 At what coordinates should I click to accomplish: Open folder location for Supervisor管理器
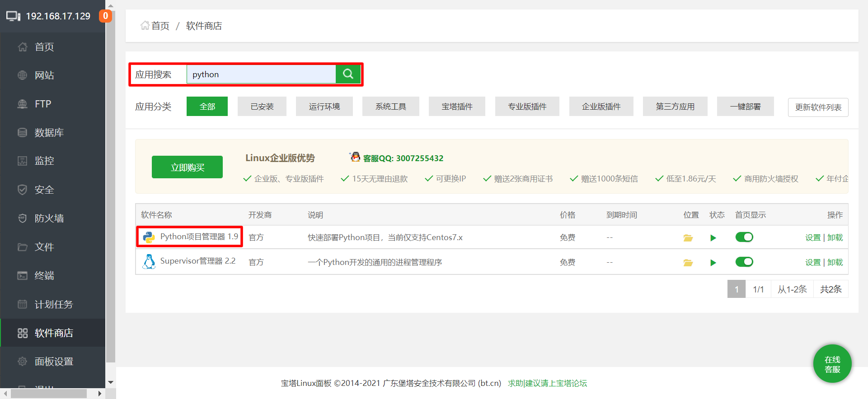[x=688, y=263]
